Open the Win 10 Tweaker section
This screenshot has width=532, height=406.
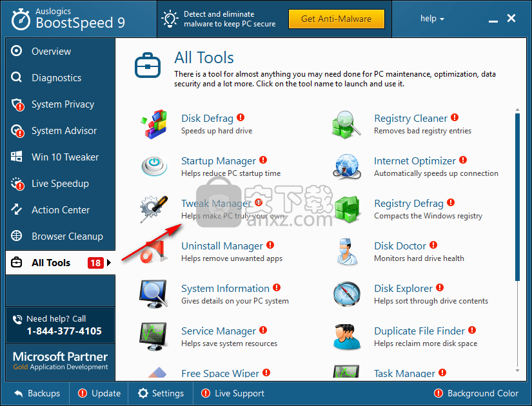pyautogui.click(x=61, y=157)
